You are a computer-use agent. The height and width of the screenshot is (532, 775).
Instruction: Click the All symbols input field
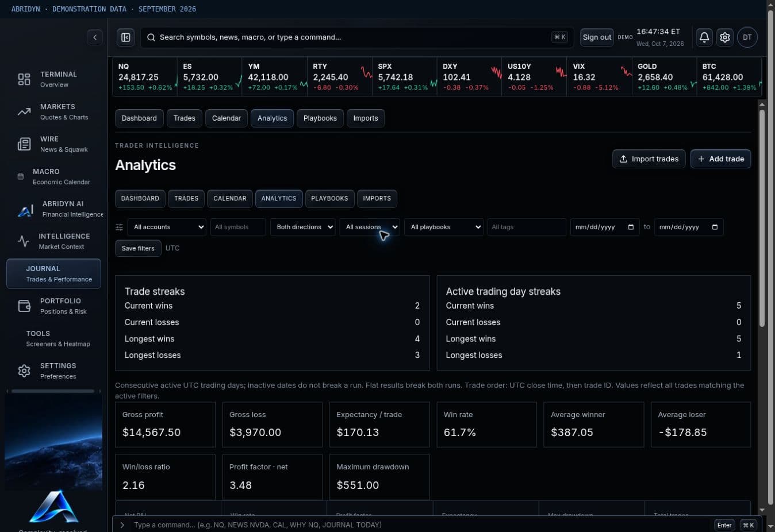[x=238, y=228]
